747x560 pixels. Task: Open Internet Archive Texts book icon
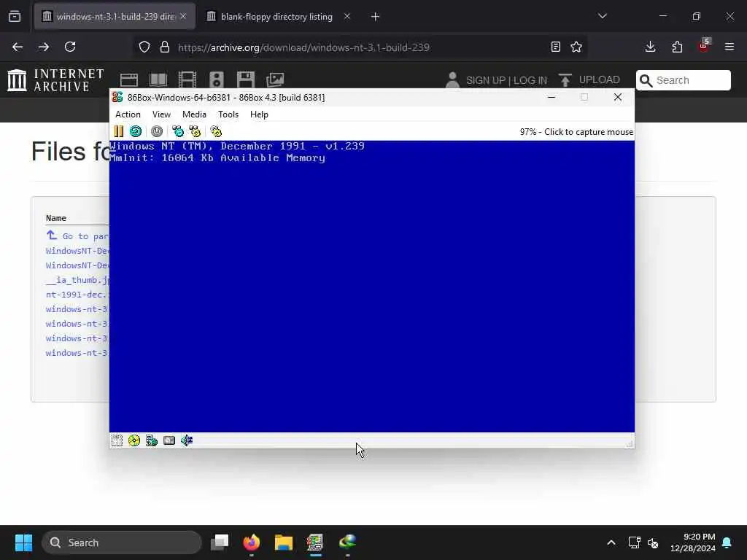pos(158,79)
